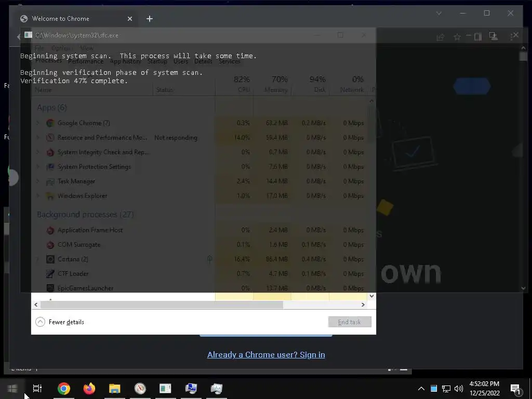Click the System Integrity Check row name
Image resolution: width=532 pixels, height=399 pixels.
(x=103, y=152)
